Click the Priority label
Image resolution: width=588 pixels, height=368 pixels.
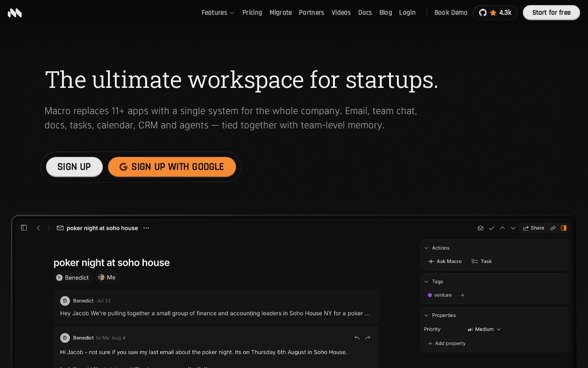pos(432,329)
